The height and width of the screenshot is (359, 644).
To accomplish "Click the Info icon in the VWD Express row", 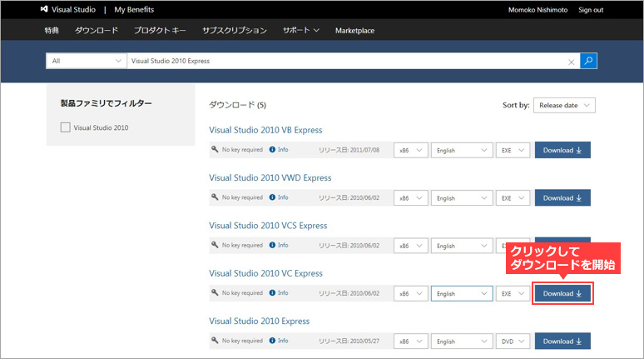I will click(x=272, y=197).
